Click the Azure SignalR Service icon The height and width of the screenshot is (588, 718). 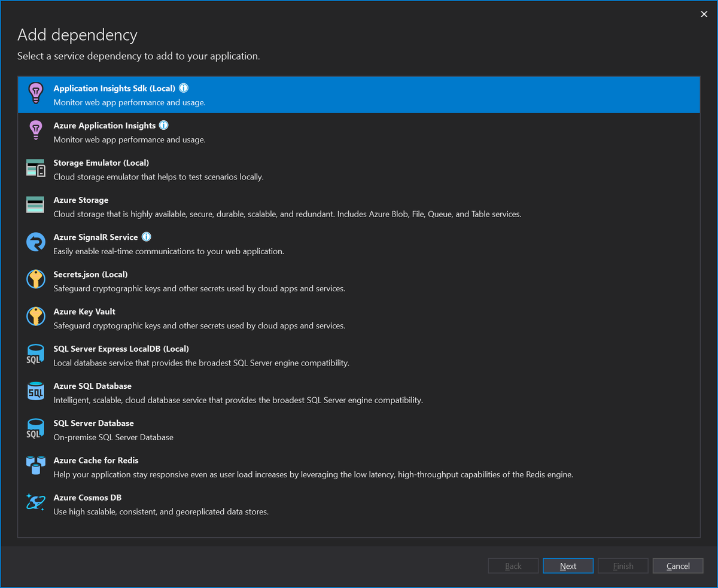(36, 242)
